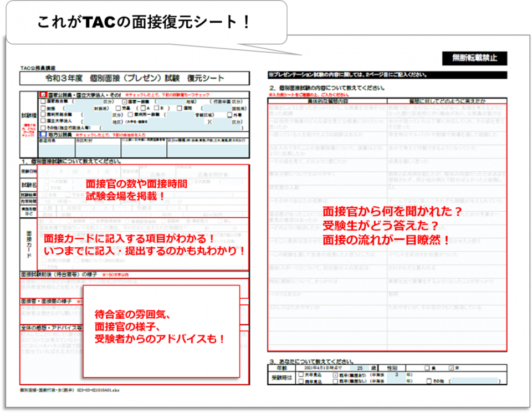Check the 外専 checkbox
Screen dimensions: 532x413
[228, 114]
